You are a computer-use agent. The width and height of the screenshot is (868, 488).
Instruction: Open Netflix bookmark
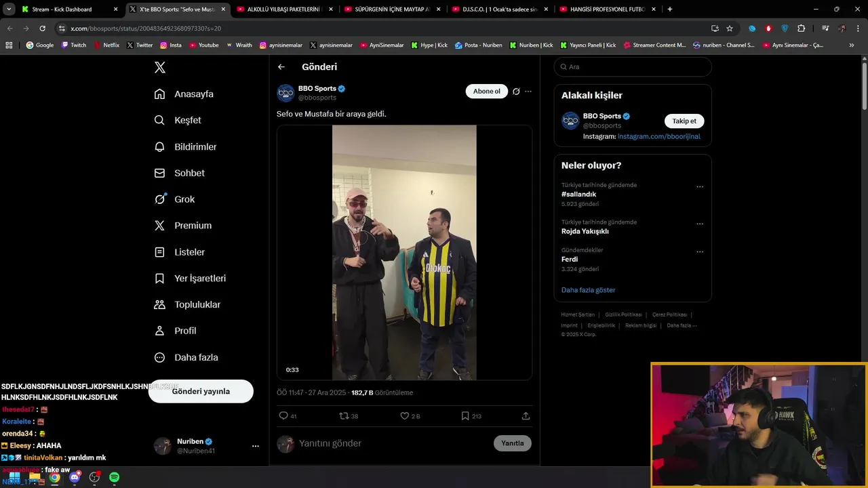(106, 45)
